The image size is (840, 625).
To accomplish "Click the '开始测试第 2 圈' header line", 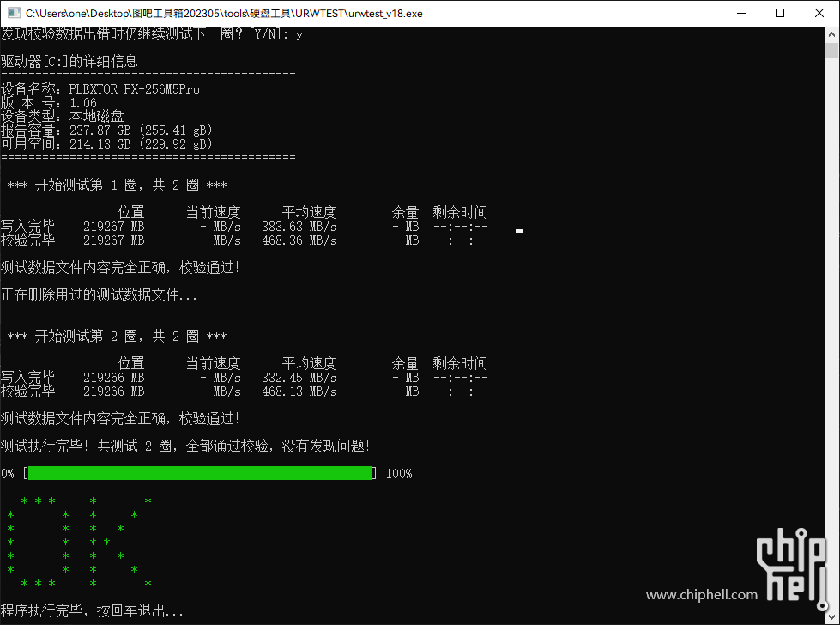I will pos(117,336).
